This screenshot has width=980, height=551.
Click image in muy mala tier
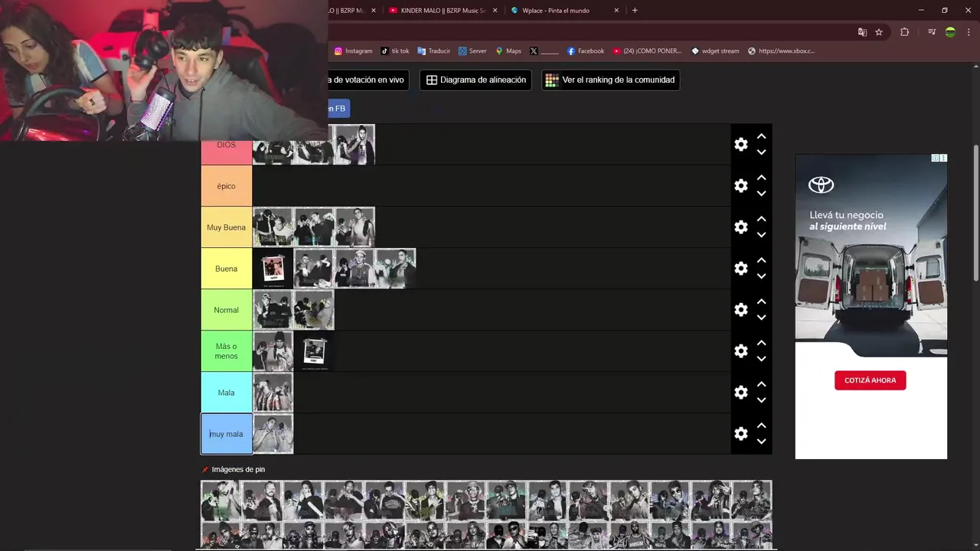[273, 434]
